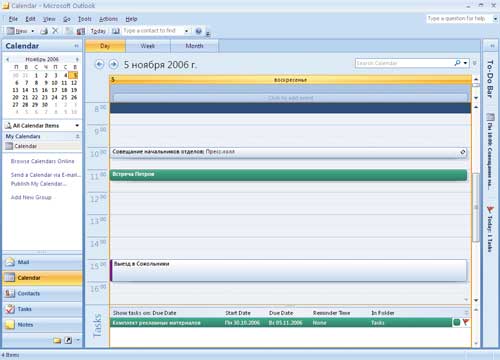Click the Delete X toolbar icon

[55, 31]
